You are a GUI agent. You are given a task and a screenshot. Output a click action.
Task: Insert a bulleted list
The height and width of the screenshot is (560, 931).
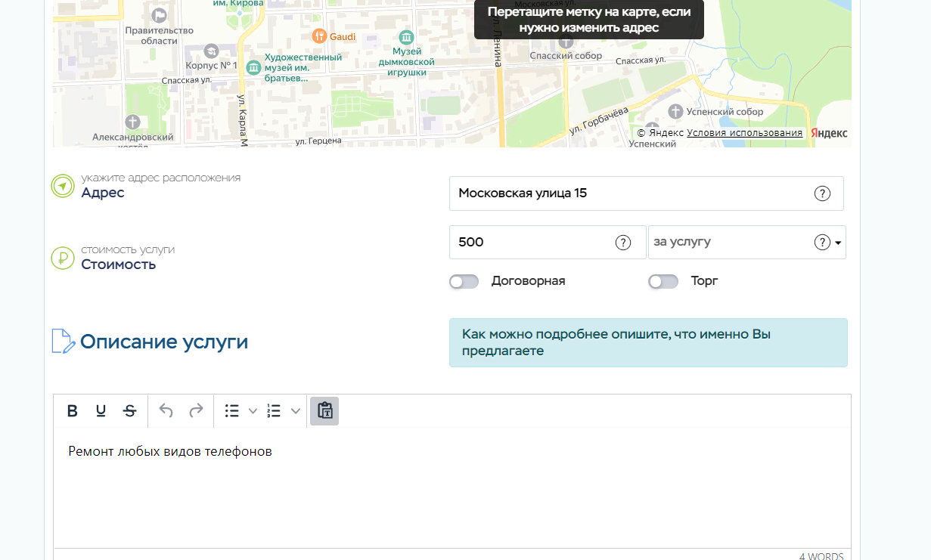coord(232,411)
